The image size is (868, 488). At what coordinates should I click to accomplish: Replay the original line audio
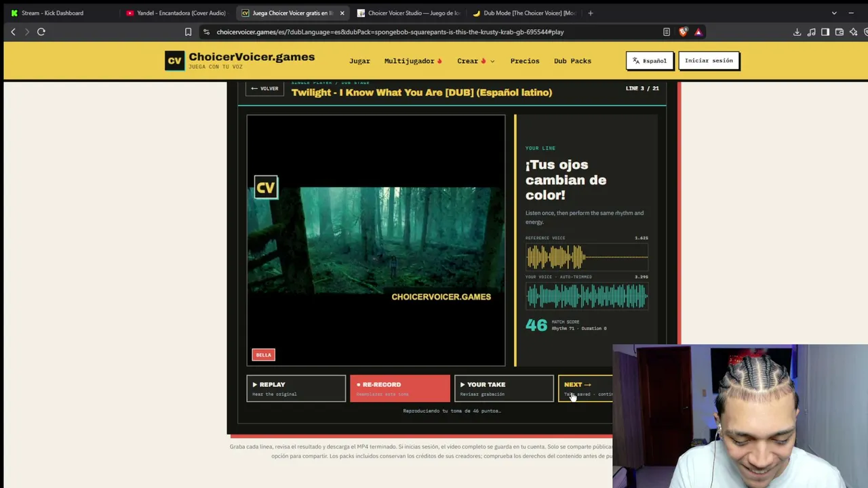coord(296,388)
